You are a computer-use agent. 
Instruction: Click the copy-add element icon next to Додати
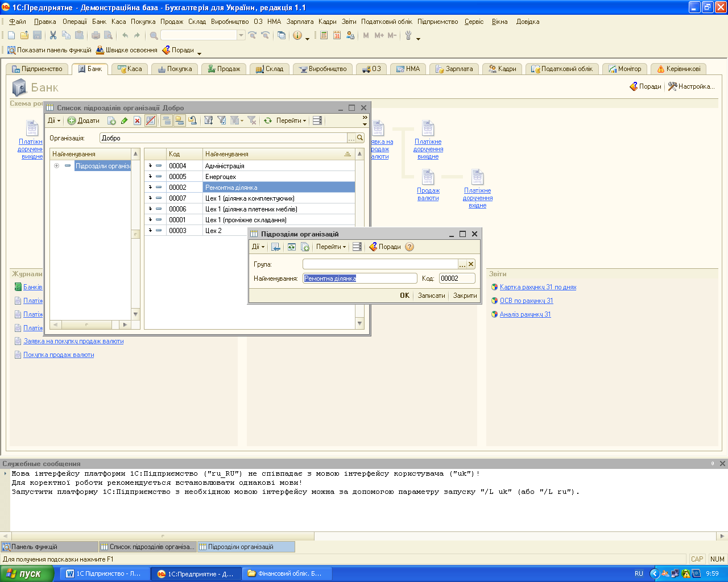click(111, 120)
